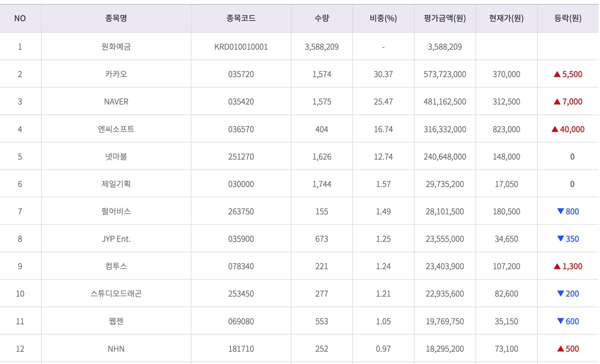This screenshot has height=364, width=600.
Task: Select the 원화예금 stock name
Action: [116, 47]
